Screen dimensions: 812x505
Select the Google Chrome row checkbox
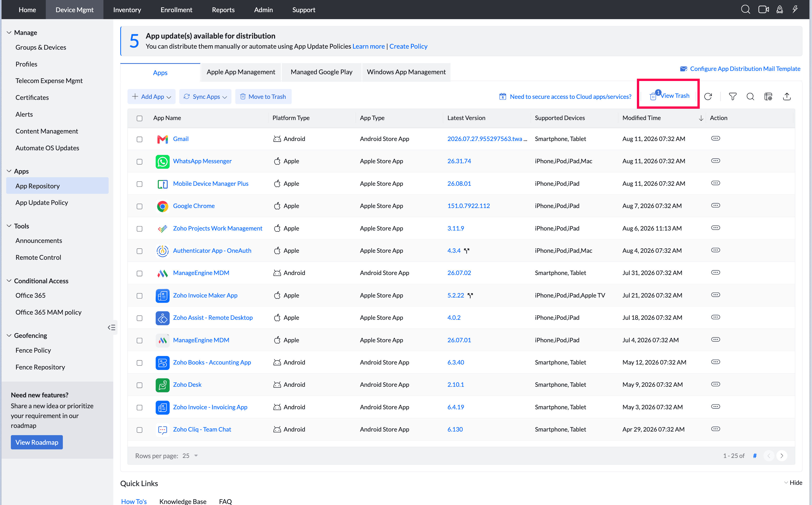point(139,206)
